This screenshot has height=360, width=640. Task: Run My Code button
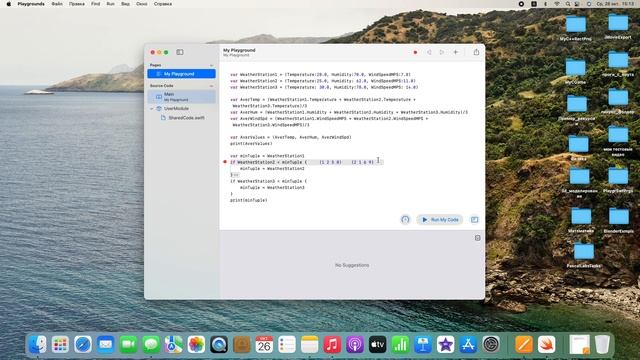coord(440,220)
